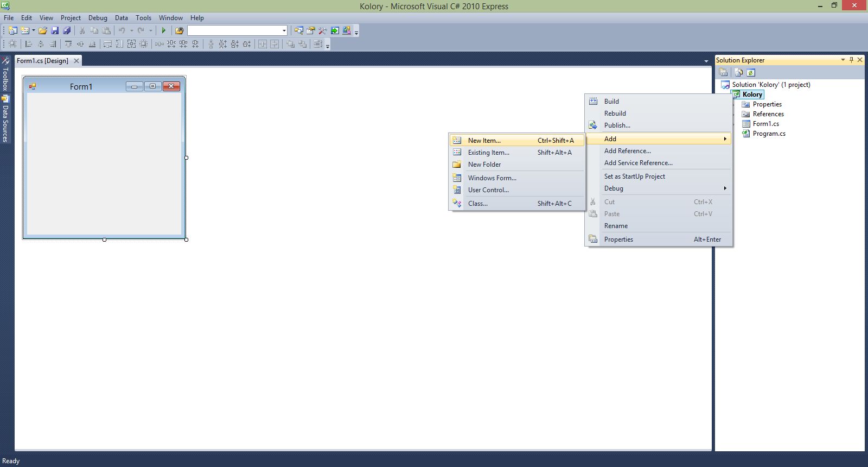Select Form1.cs in Solution Explorer
The height and width of the screenshot is (467, 868).
click(x=765, y=124)
